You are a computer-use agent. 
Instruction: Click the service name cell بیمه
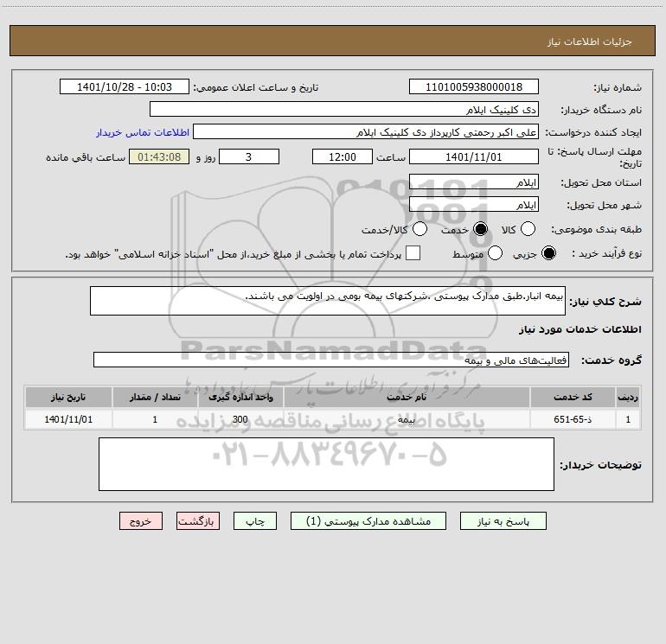[x=407, y=419]
